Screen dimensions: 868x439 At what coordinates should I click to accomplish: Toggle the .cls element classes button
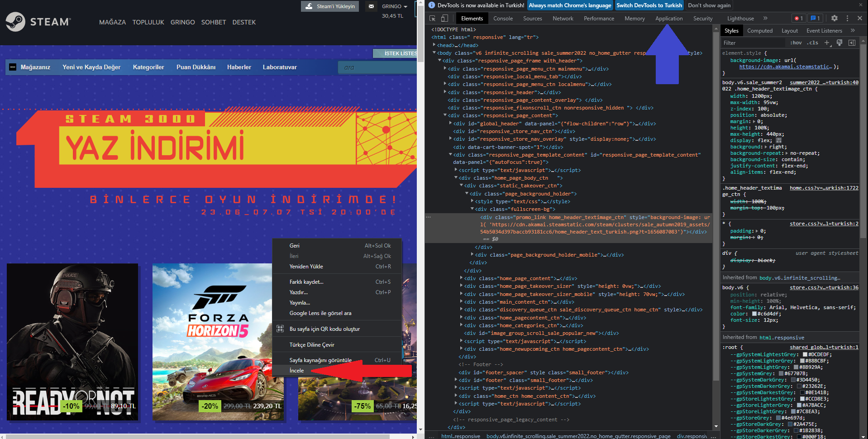coord(813,43)
